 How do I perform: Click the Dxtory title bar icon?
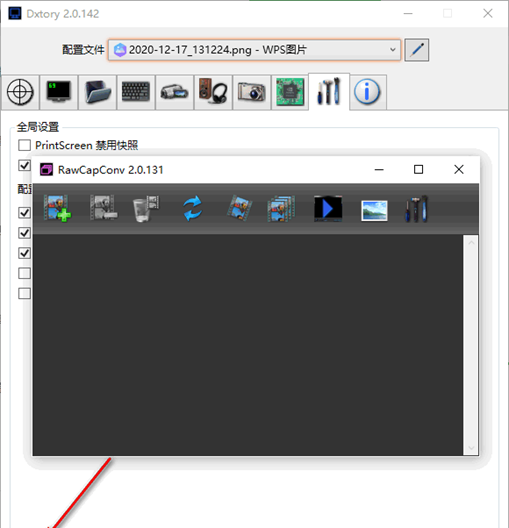15,13
